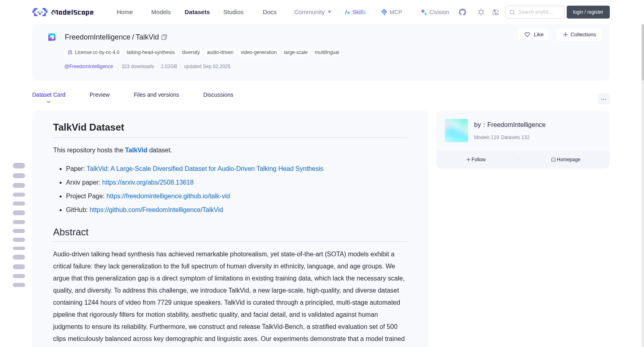This screenshot has height=347, width=644.
Task: Click the FreedomIntelligence gradient avatar thumbnail
Action: [x=456, y=131]
